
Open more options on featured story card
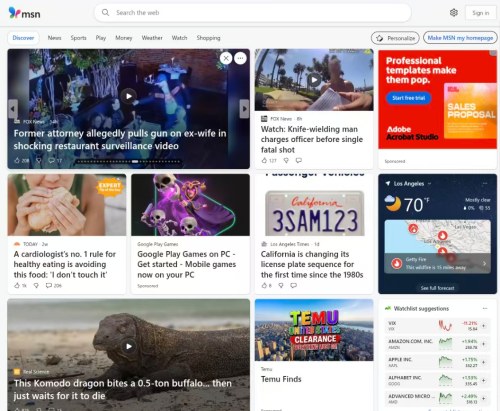[x=240, y=58]
